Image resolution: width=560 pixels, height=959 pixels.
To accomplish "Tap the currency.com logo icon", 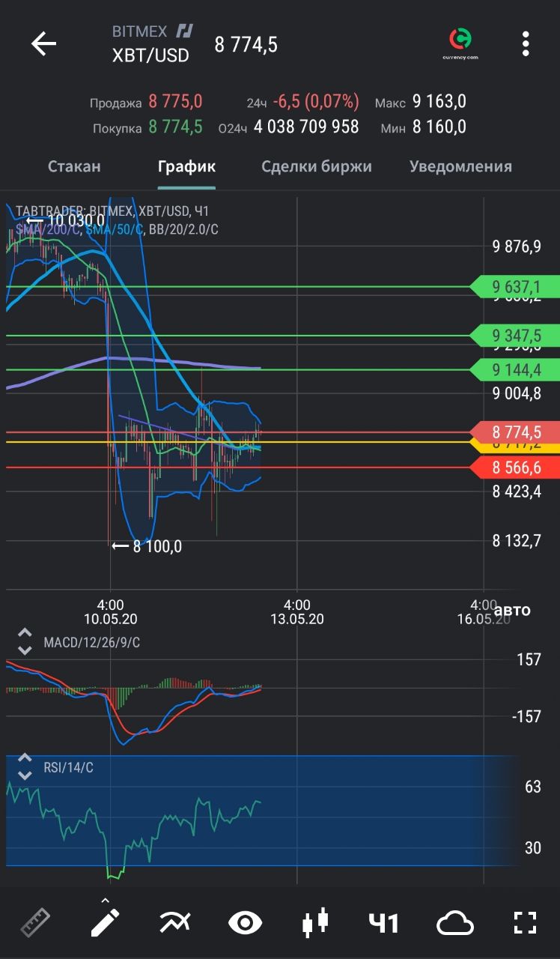I will tap(460, 43).
